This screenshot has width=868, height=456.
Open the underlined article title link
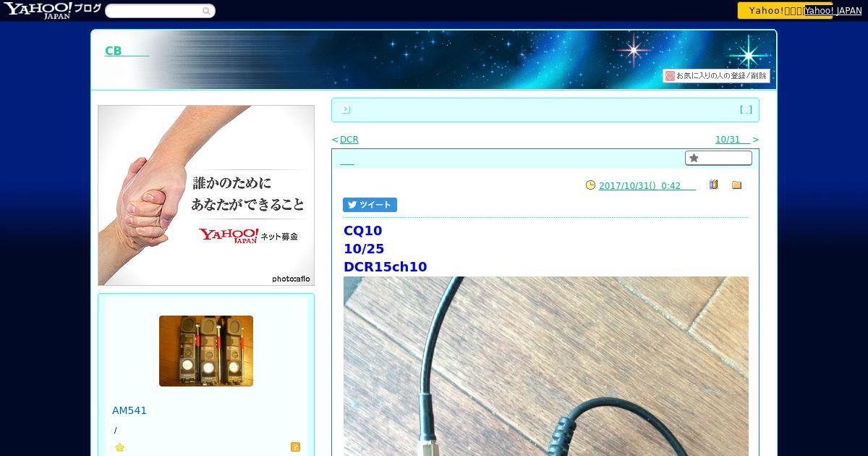click(347, 161)
